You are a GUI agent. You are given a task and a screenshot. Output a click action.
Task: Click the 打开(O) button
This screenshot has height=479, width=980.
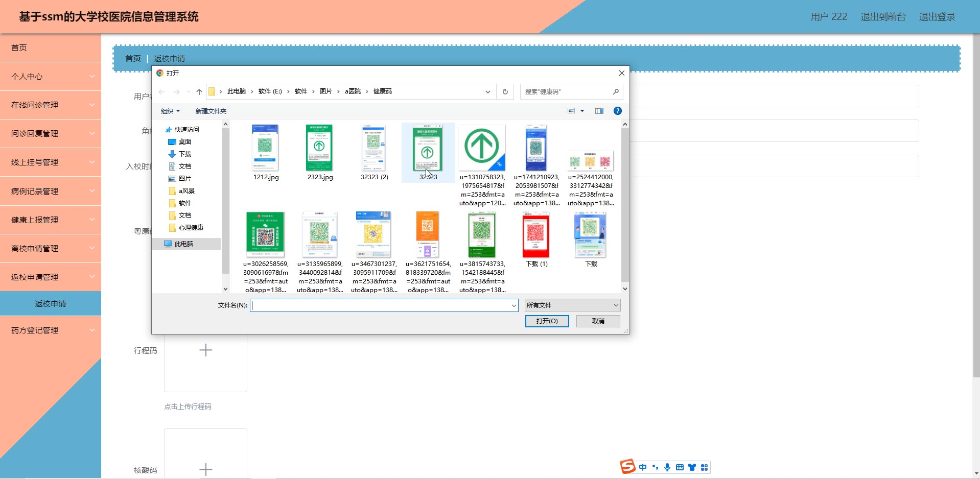pyautogui.click(x=547, y=321)
